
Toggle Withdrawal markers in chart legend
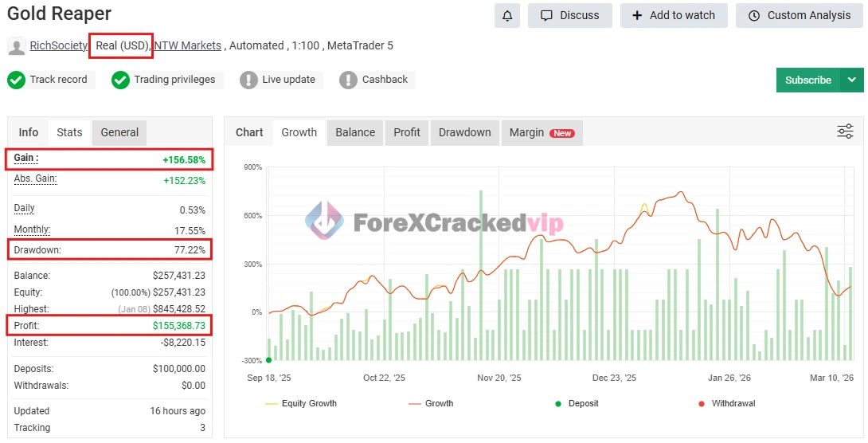click(x=726, y=404)
